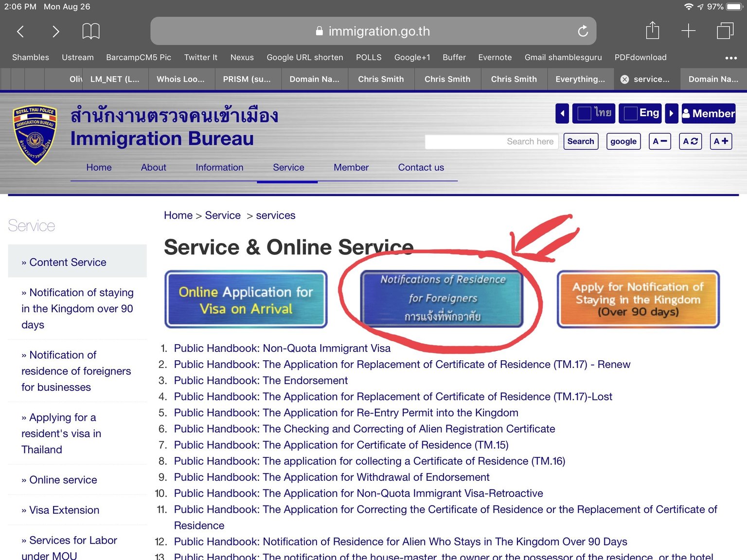Click left arrow beside language selector
This screenshot has width=747, height=560.
click(x=562, y=113)
